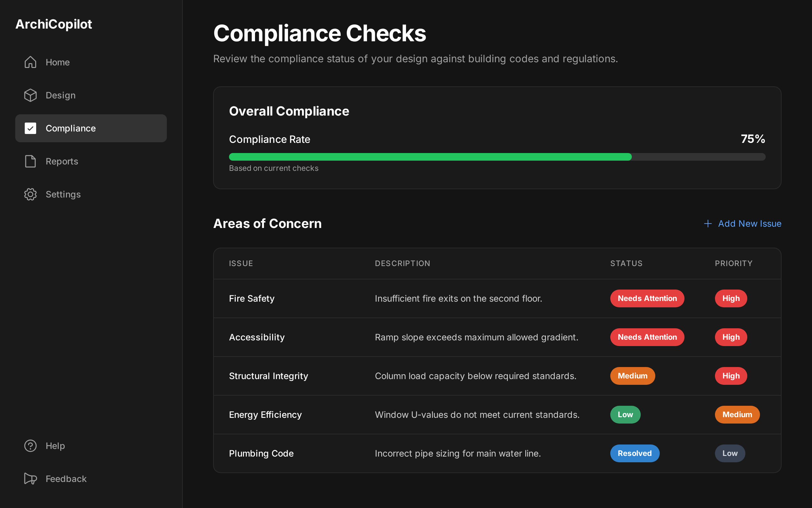Click Structural Integrity's Medium status badge
Screen dimensions: 812x508
pyautogui.click(x=632, y=376)
